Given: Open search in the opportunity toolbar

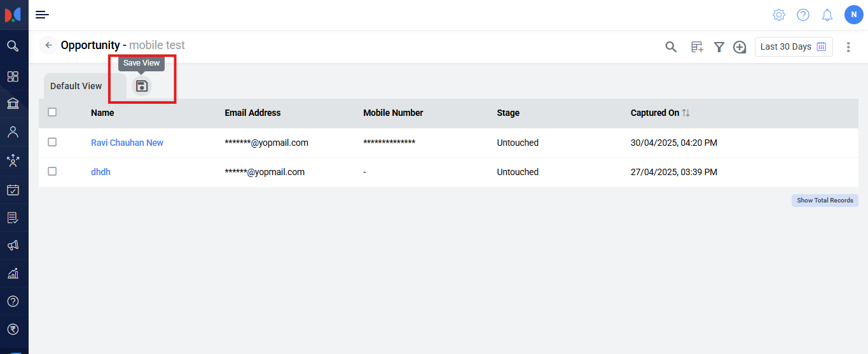Looking at the screenshot, I should click(671, 46).
